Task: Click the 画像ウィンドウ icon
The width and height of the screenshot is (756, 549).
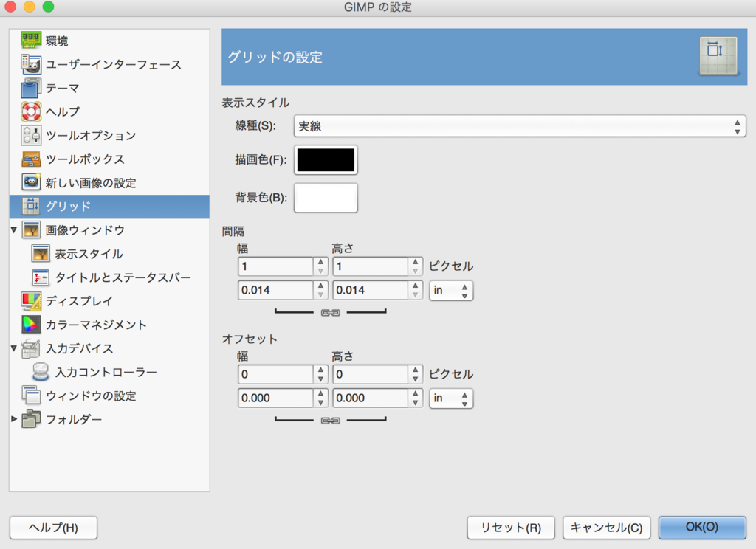Action: (31, 230)
